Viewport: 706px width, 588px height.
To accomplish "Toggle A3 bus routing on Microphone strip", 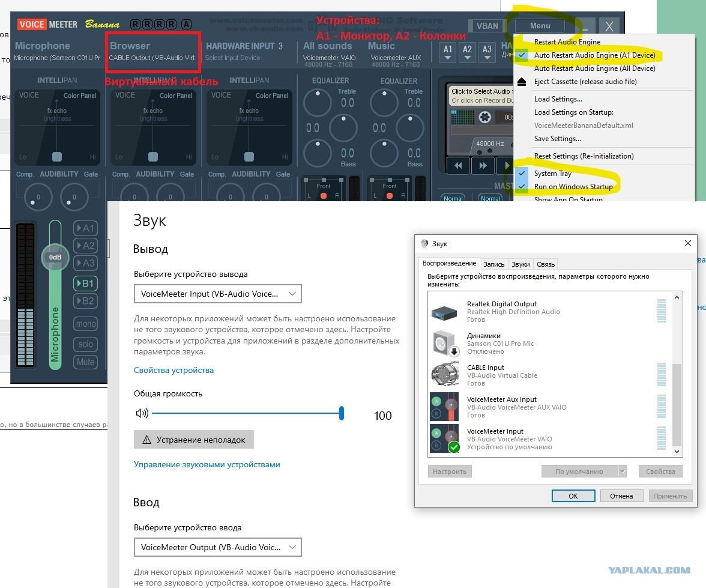I will [85, 263].
